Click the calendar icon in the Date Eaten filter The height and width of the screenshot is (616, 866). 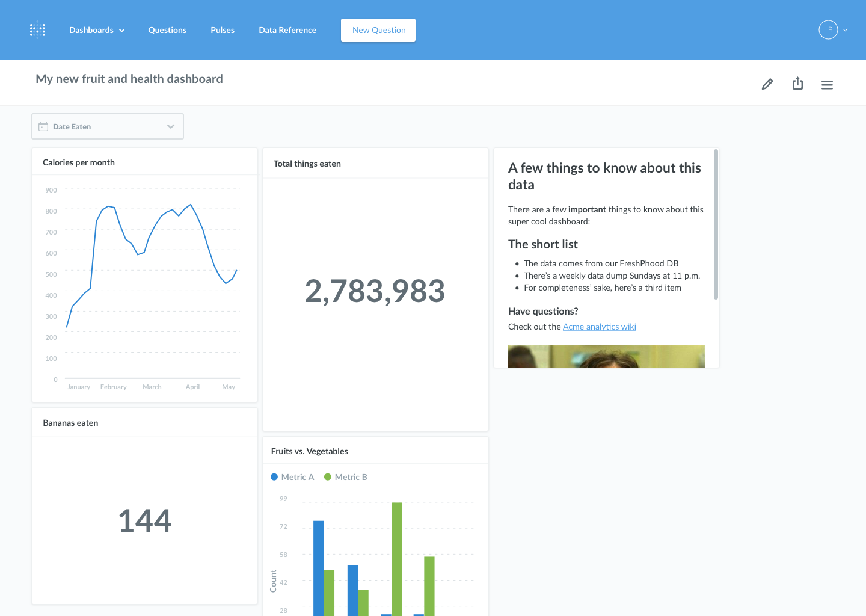pos(43,126)
